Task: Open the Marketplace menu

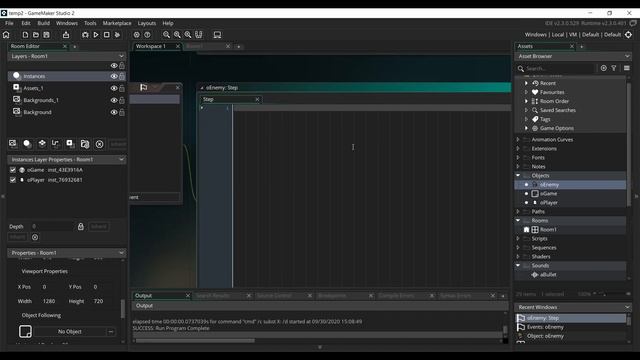Action: (117, 23)
